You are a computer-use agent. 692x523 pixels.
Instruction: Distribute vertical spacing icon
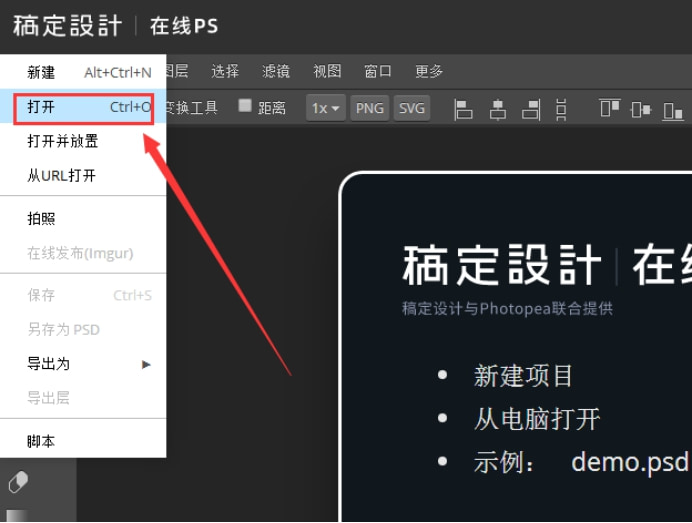561,110
